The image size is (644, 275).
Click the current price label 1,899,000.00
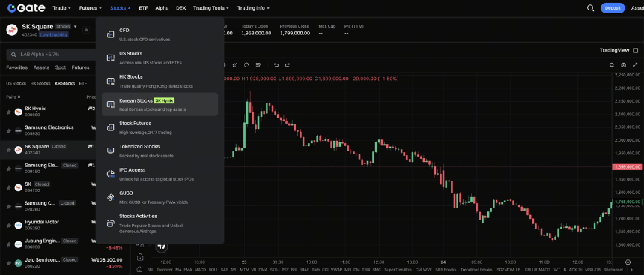tap(628, 167)
